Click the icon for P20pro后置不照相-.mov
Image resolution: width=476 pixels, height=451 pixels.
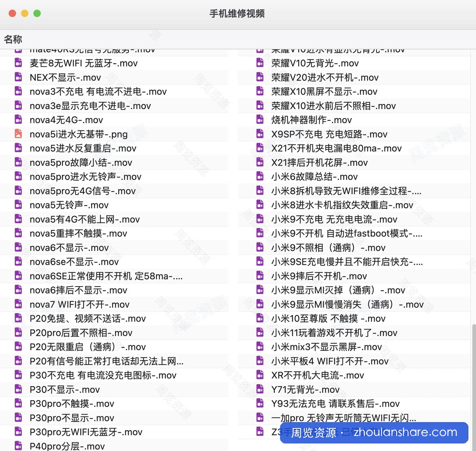tap(18, 332)
